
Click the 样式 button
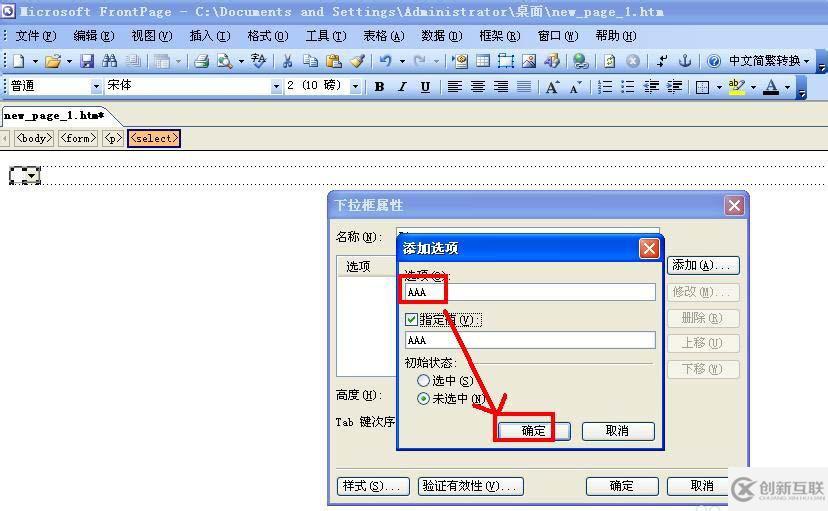pyautogui.click(x=373, y=486)
